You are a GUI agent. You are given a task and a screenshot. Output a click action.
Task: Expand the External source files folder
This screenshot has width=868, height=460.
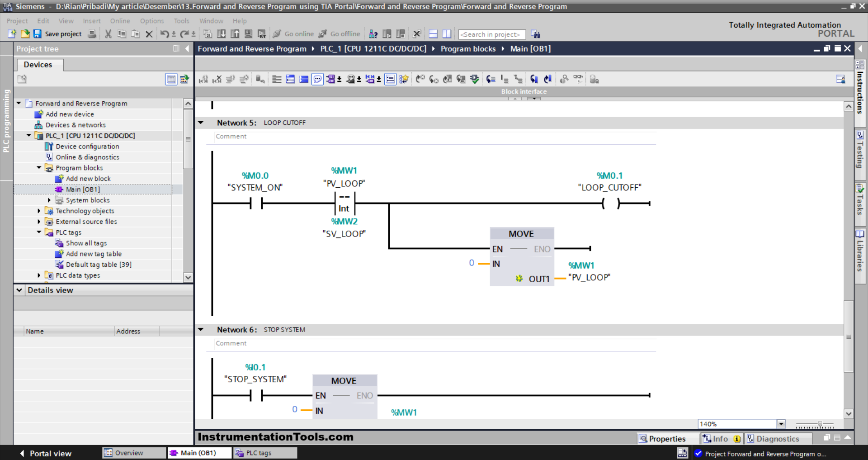[39, 222]
